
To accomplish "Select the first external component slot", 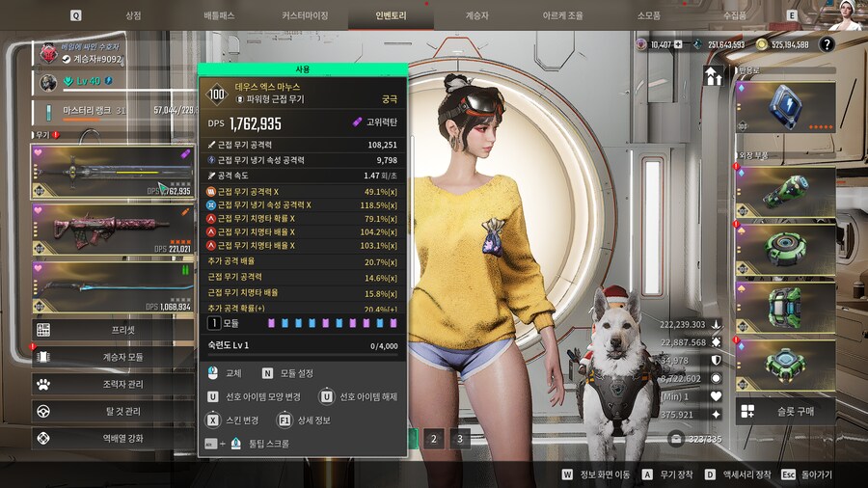I will pyautogui.click(x=785, y=191).
